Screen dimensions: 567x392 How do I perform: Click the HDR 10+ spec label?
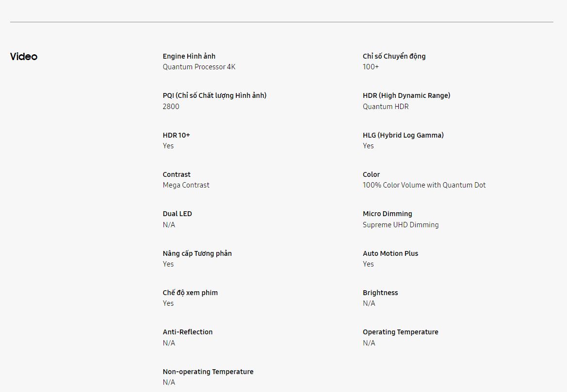click(x=177, y=135)
